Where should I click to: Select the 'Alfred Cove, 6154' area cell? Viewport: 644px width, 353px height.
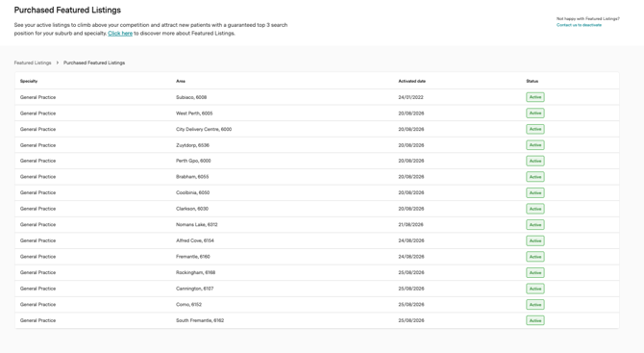click(x=195, y=240)
